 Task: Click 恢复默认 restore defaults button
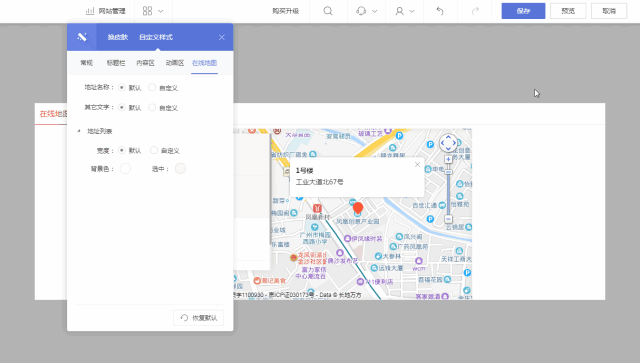pyautogui.click(x=198, y=318)
